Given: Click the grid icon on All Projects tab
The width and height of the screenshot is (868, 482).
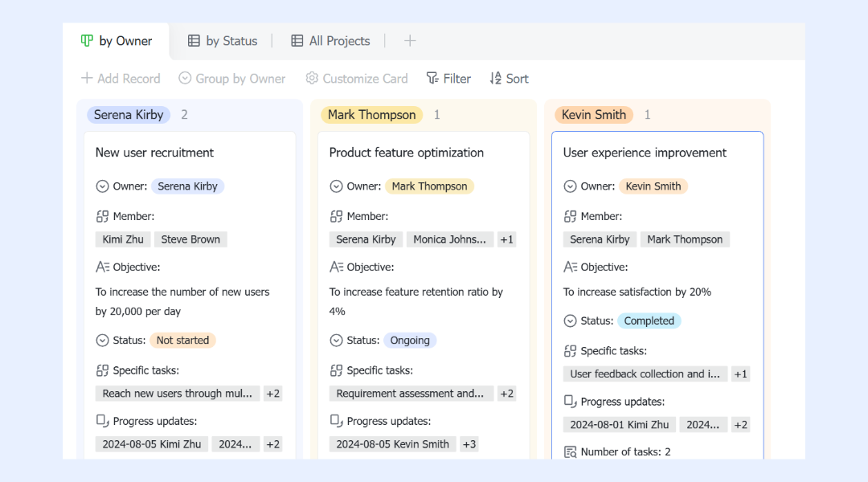Looking at the screenshot, I should pyautogui.click(x=297, y=41).
